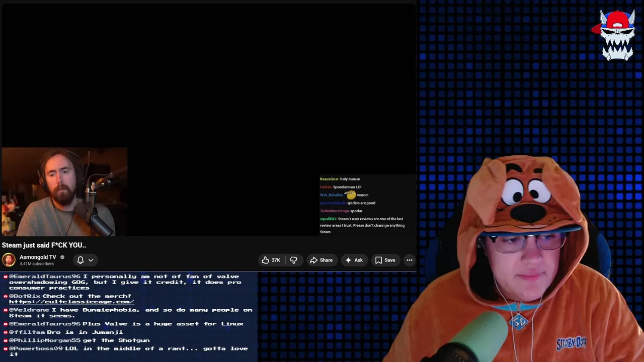Click the notification bell icon

(80, 260)
